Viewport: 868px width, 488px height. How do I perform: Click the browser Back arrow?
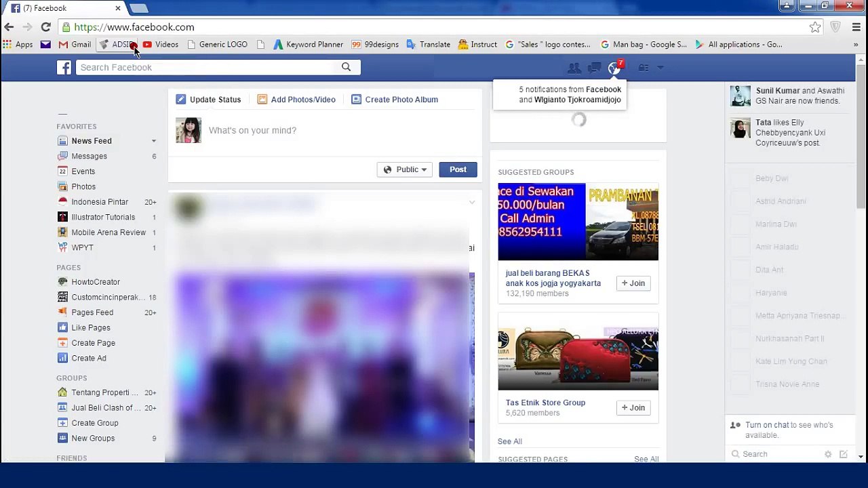click(x=9, y=27)
